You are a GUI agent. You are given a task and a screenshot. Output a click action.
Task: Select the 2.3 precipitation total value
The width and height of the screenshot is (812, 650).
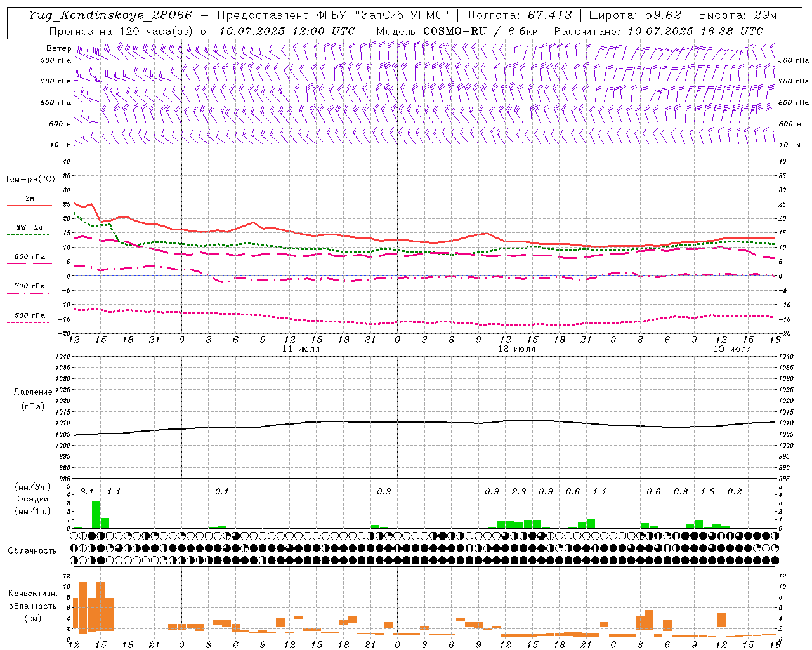tap(519, 492)
